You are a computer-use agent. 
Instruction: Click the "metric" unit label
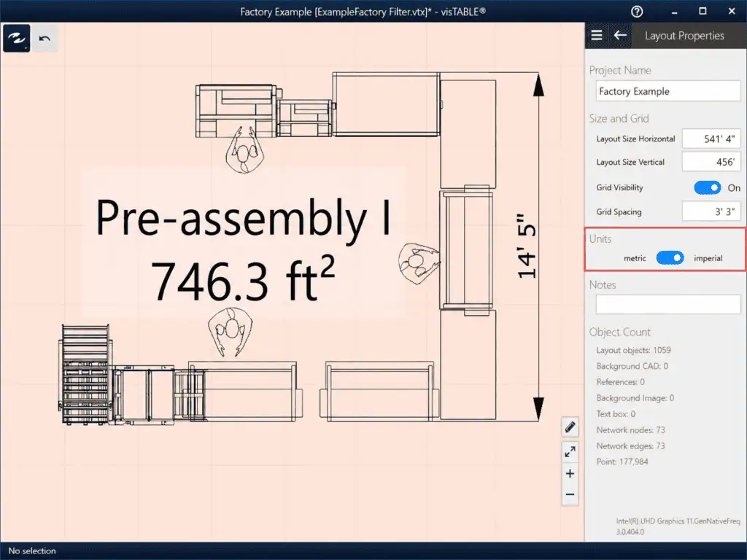(635, 258)
